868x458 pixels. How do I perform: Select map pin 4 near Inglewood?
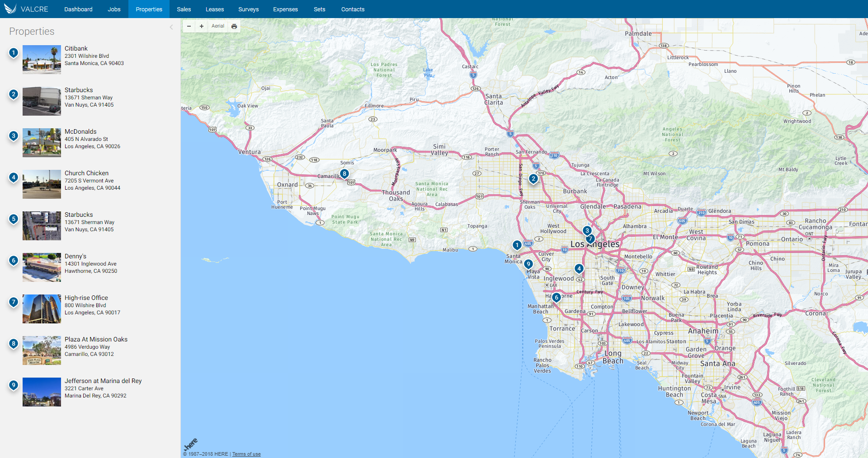579,269
